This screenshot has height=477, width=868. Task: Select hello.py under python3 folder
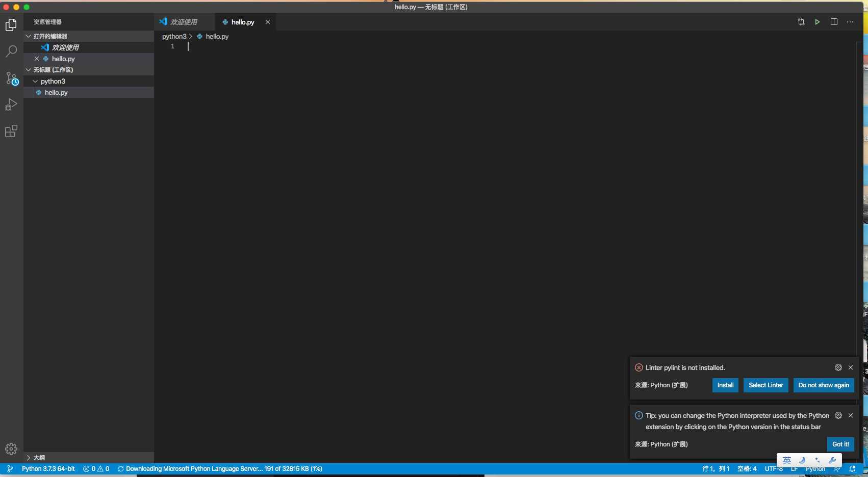pos(89,92)
